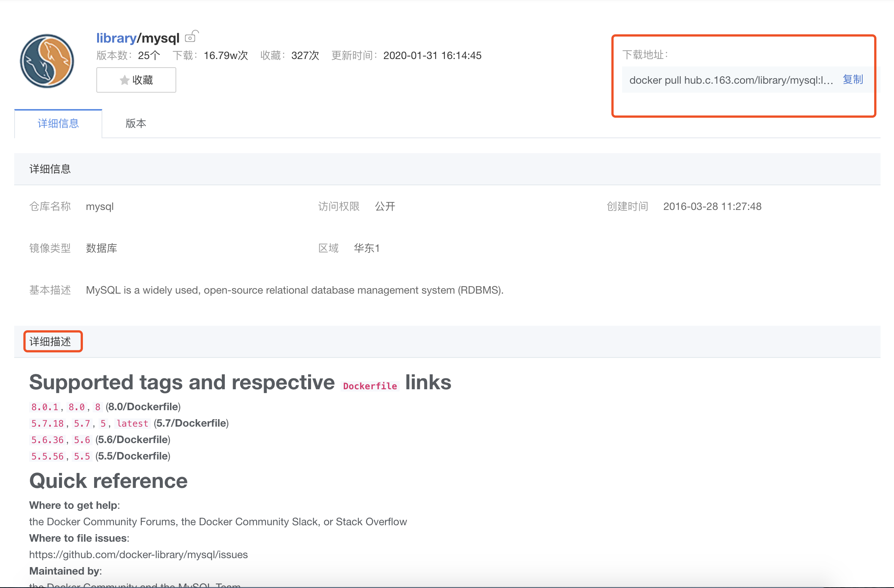Open the 5.7/Dockerfile link
Screen dimensions: 894x588
191,423
